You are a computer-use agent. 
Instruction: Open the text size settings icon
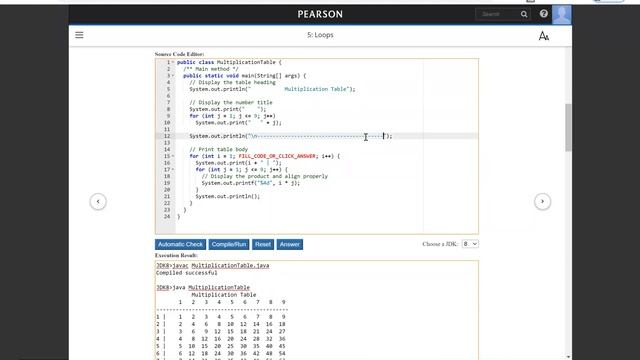point(544,36)
